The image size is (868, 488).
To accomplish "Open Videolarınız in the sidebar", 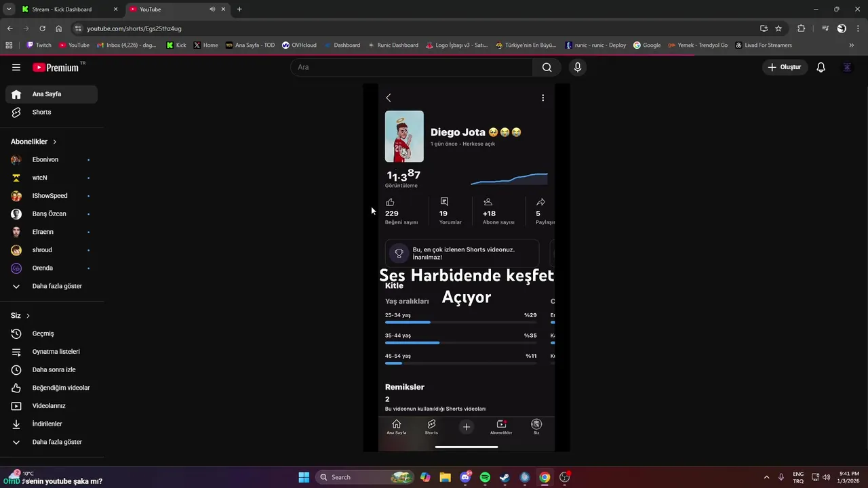I will tap(52, 406).
